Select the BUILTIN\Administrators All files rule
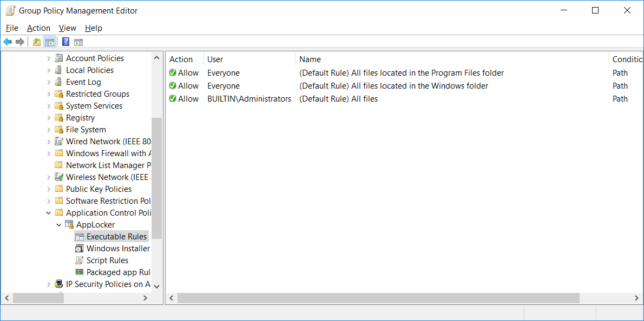The image size is (644, 321). 405,99
